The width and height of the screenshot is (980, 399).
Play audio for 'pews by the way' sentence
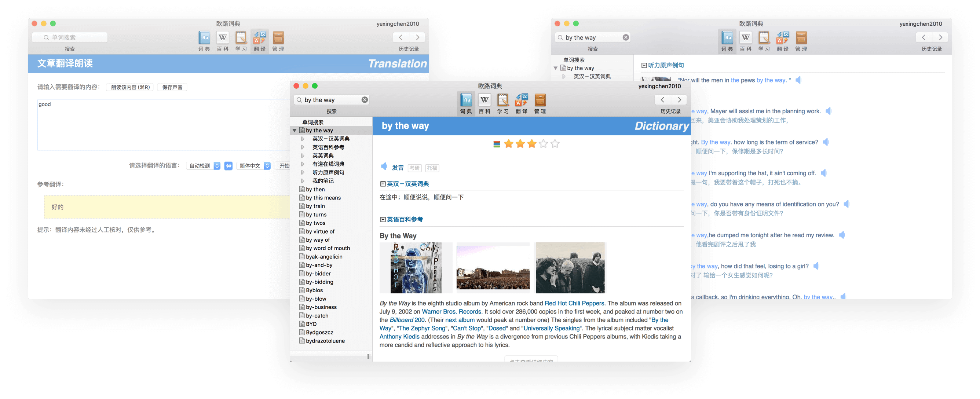tap(798, 80)
